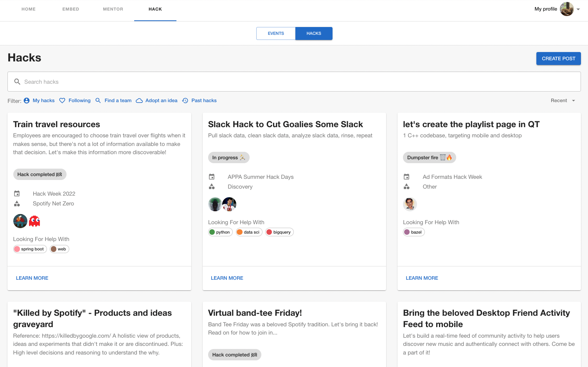Click the Discovery category text
The width and height of the screenshot is (588, 367).
[x=240, y=187]
